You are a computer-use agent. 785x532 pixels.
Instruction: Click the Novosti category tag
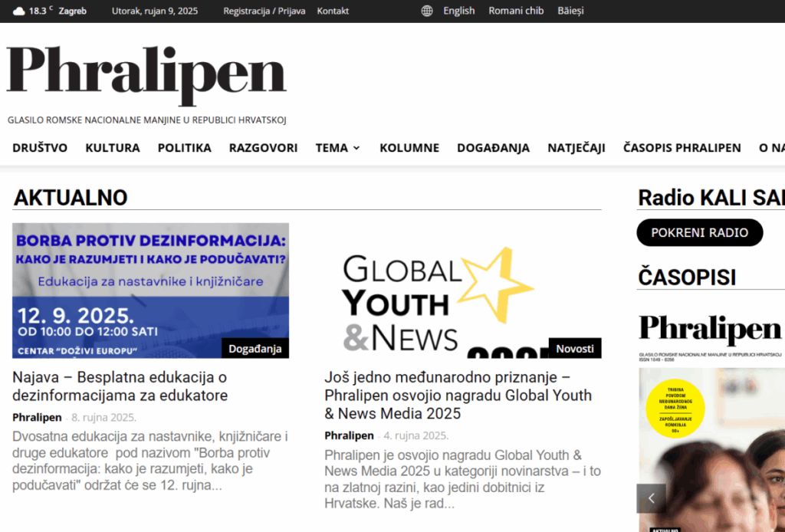click(575, 348)
